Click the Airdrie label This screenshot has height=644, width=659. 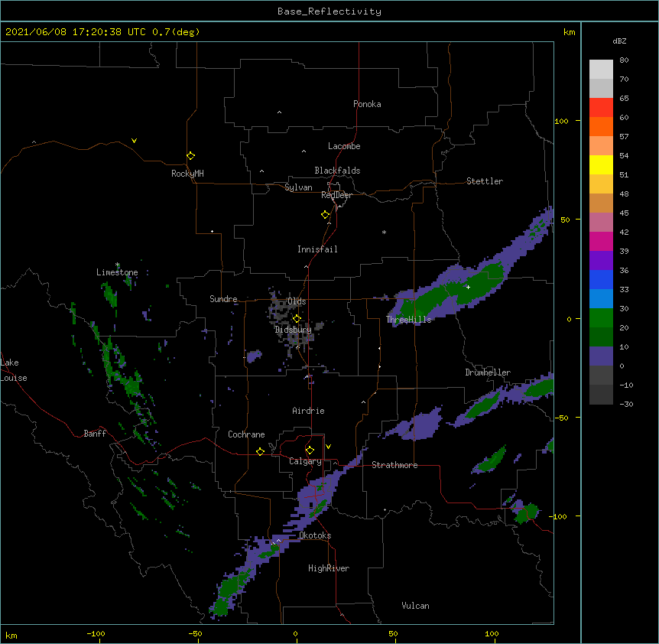tap(309, 411)
